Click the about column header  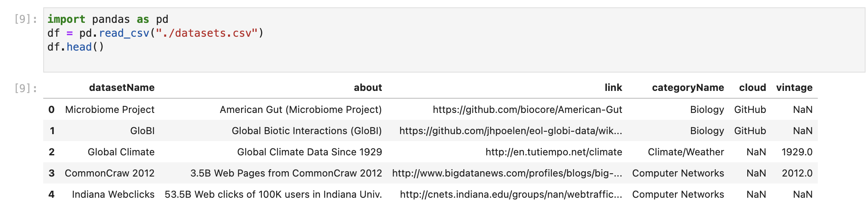pos(368,88)
